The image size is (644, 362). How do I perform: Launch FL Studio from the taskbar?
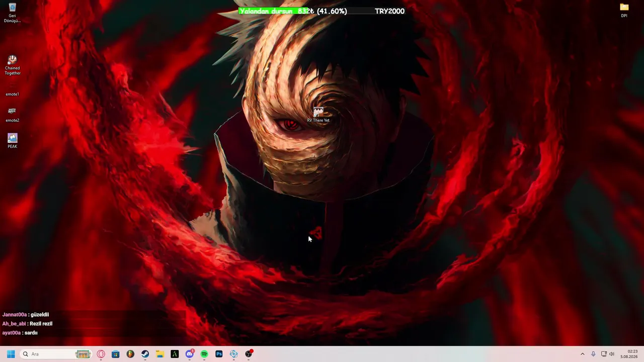[x=130, y=354]
